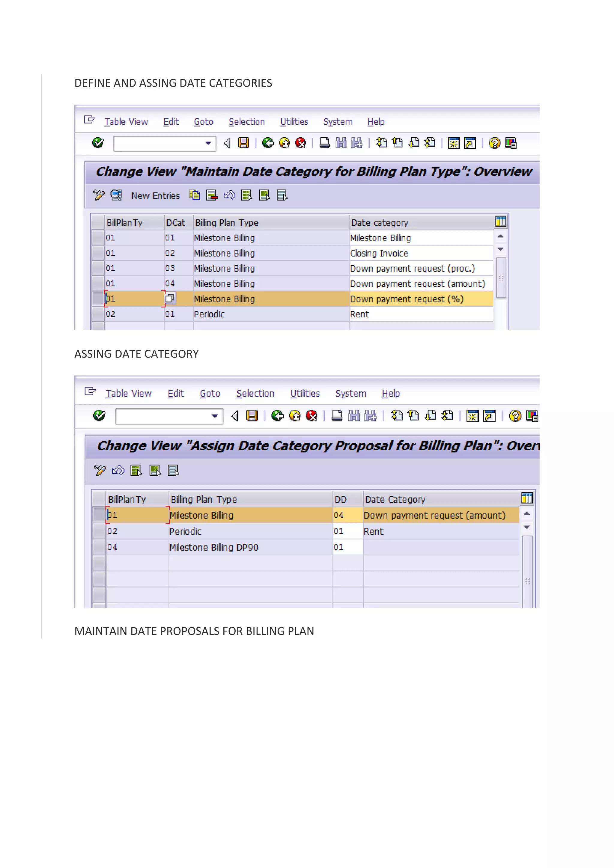The height and width of the screenshot is (868, 614).
Task: Click First Page icon in Assign Date Category window
Action: pos(397,416)
